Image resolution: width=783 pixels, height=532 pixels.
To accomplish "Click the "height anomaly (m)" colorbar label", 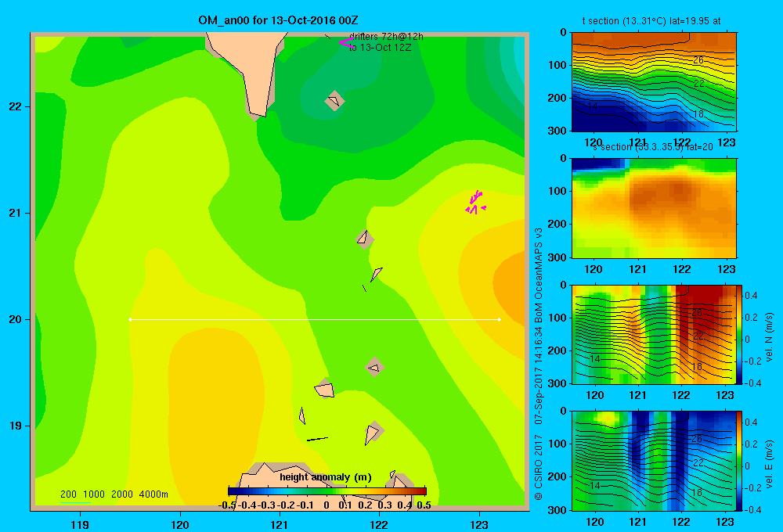I will [326, 477].
